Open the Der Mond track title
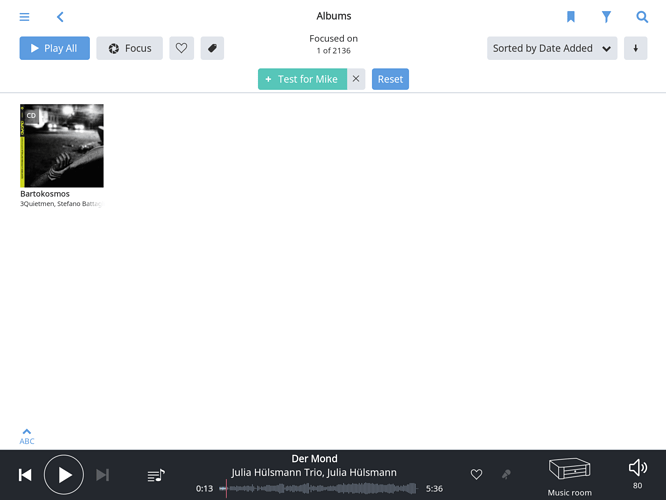666x500 pixels. coord(314,459)
